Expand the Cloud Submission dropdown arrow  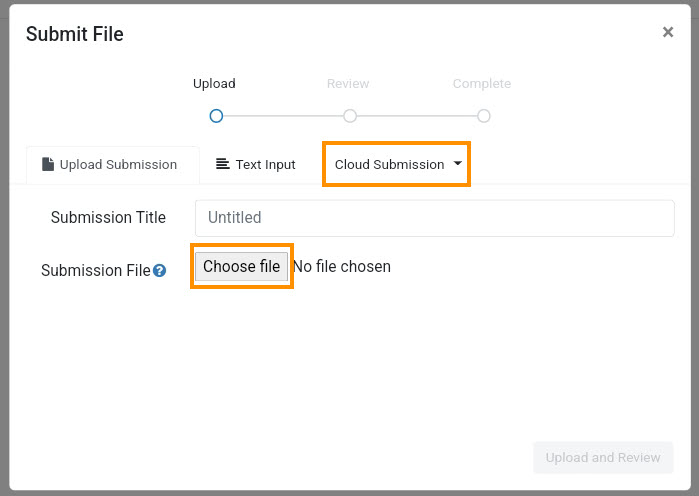point(457,164)
